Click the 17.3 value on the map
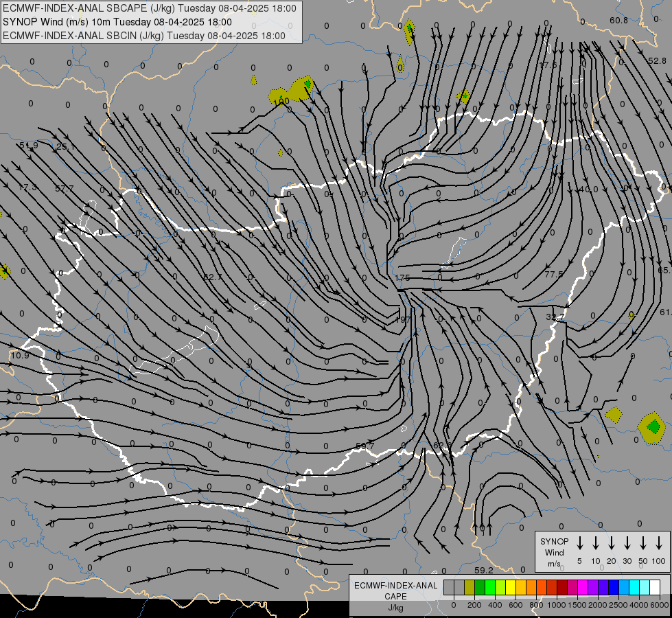 coord(28,187)
